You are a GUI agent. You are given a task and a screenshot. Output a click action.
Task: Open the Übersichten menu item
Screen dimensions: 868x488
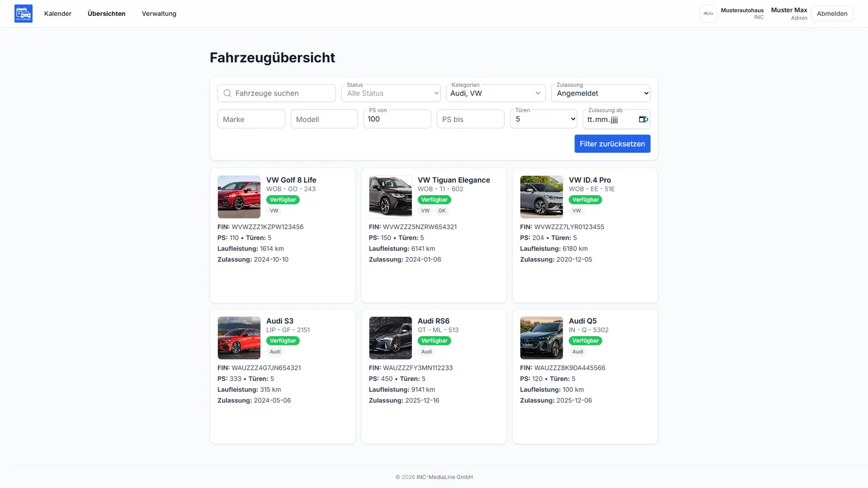tap(106, 14)
